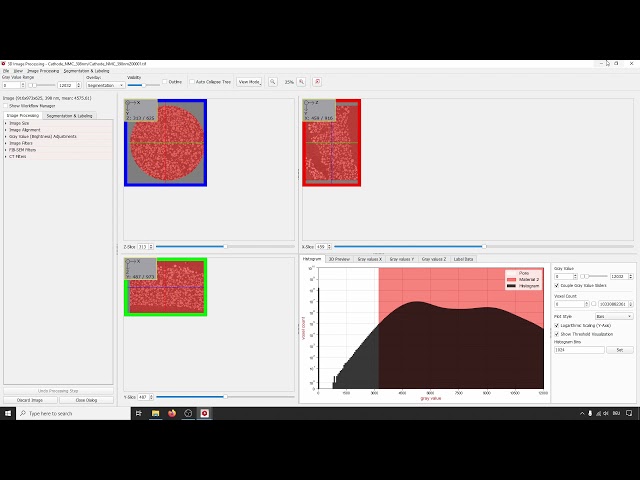This screenshot has height=480, width=640.
Task: Click the Gray Value Range minimum field
Action: 13,85
